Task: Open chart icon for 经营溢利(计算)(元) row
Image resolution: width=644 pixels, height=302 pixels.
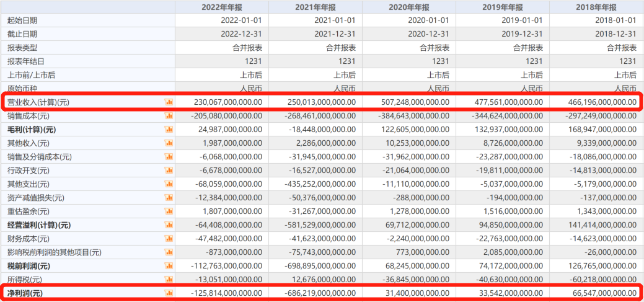Action: point(169,224)
